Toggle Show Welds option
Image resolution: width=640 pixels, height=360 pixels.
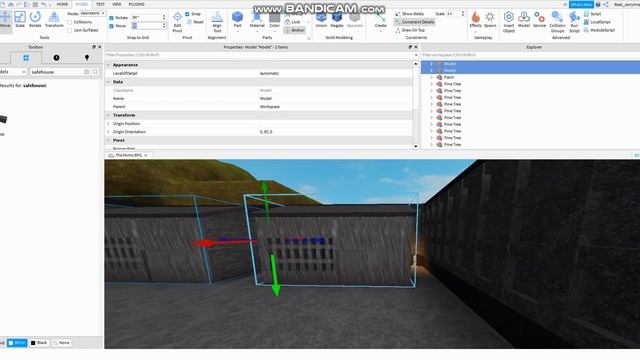tap(409, 14)
